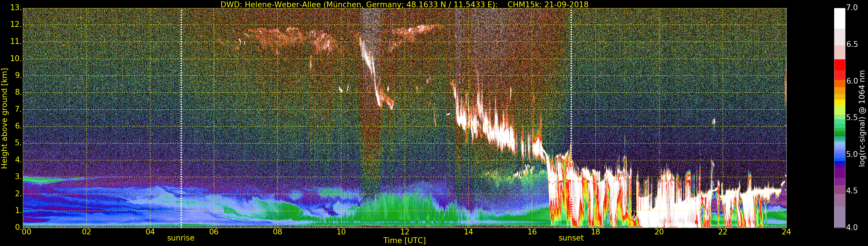Click the 'Height above ground [km]' axis label

coord(4,118)
